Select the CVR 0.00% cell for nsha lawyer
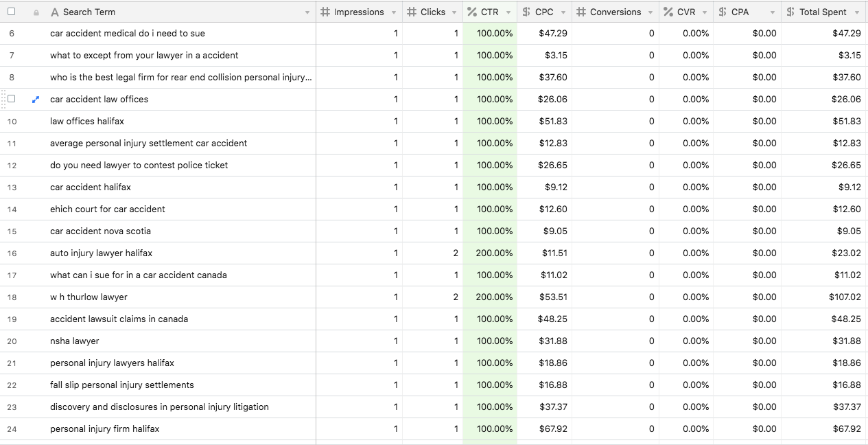This screenshot has width=868, height=445. pyautogui.click(x=686, y=341)
